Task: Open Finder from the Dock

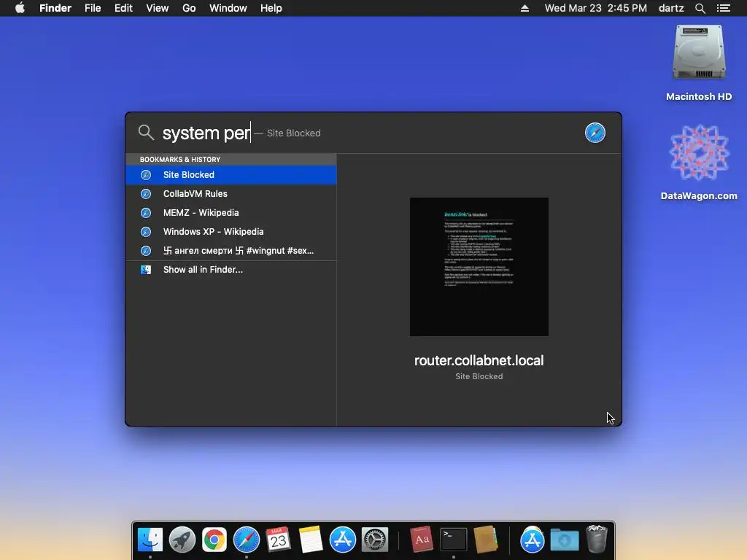Action: (150, 540)
